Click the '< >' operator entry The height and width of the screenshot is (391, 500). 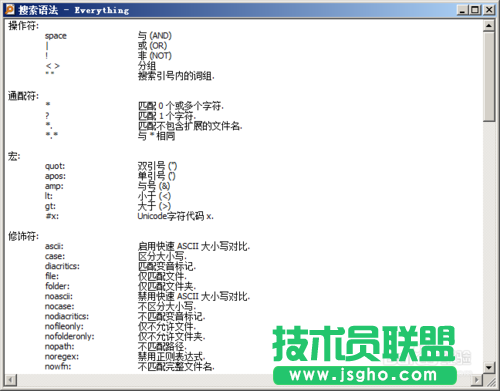(53, 66)
